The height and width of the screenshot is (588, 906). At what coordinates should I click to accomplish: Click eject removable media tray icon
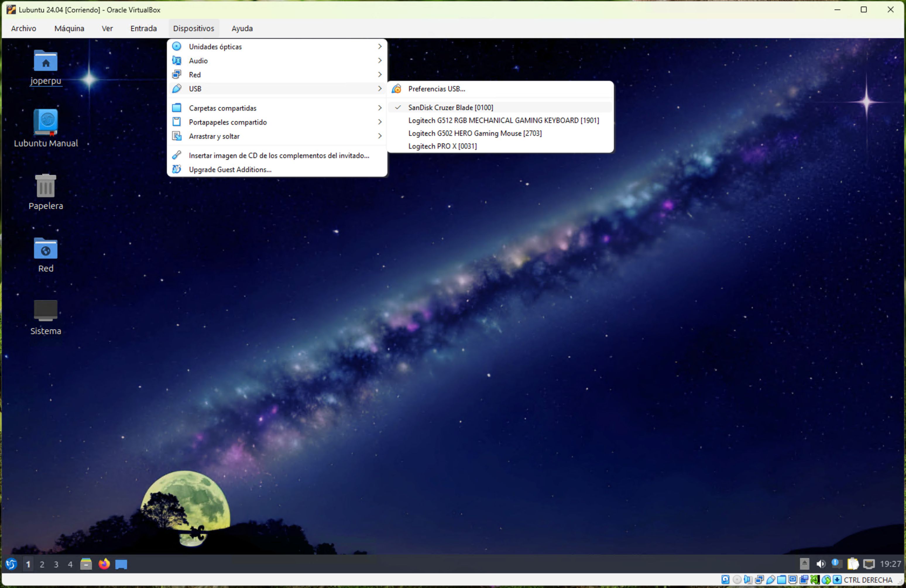coord(804,564)
